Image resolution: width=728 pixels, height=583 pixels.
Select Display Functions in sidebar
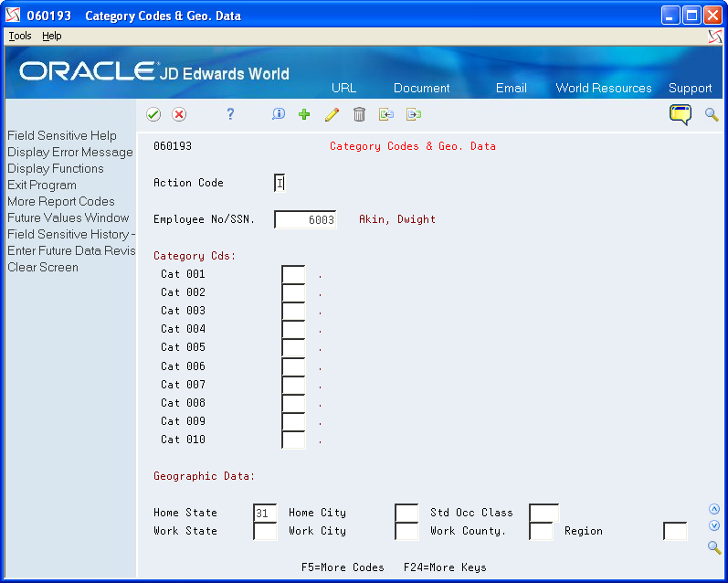coord(55,168)
